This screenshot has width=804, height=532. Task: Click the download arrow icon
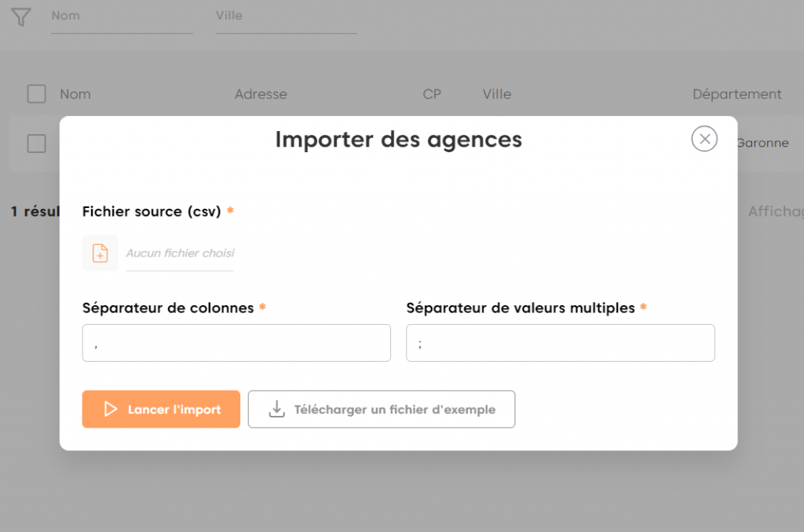point(276,409)
